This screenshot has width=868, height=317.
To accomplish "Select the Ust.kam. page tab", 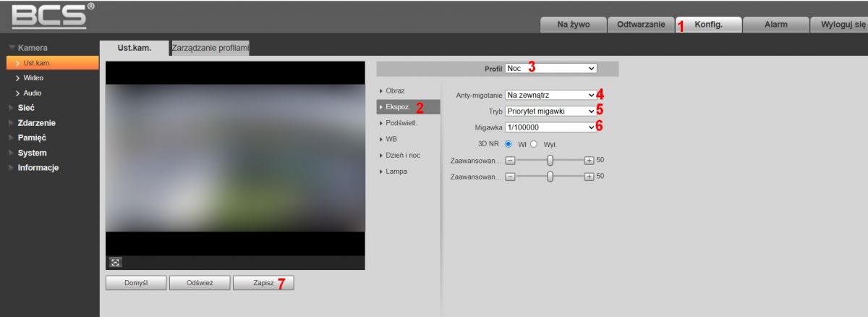I will coord(134,48).
